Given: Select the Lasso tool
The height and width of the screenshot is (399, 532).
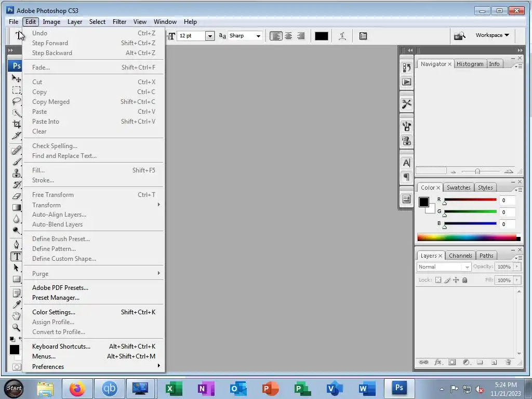Looking at the screenshot, I should coord(16,101).
